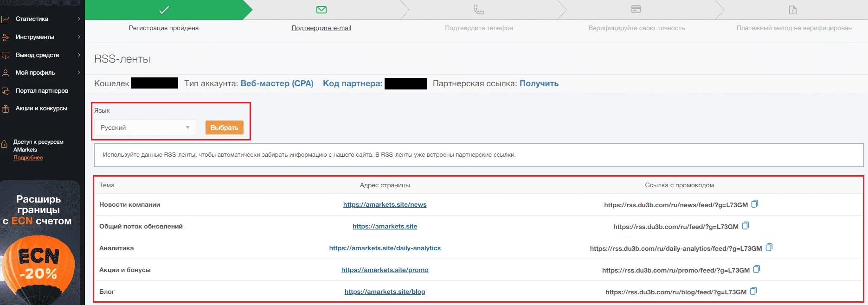Click the Подробнее link in sidebar
The image size is (868, 305).
tap(28, 158)
